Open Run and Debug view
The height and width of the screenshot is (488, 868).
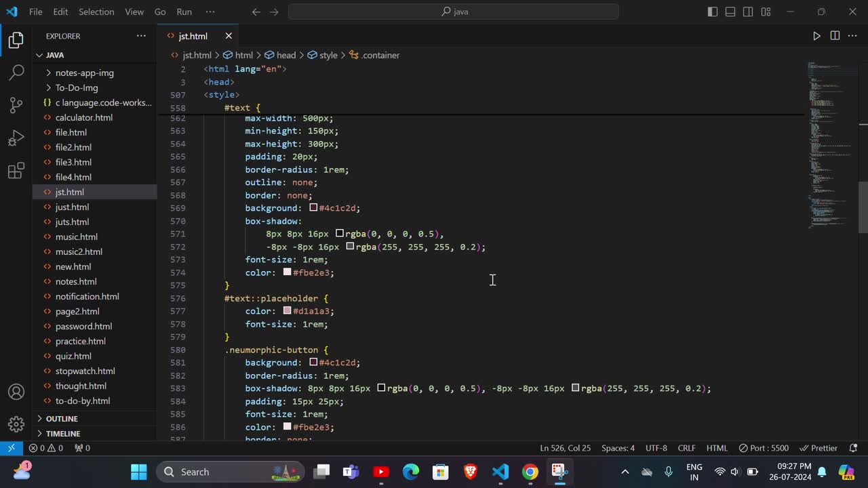pos(16,138)
